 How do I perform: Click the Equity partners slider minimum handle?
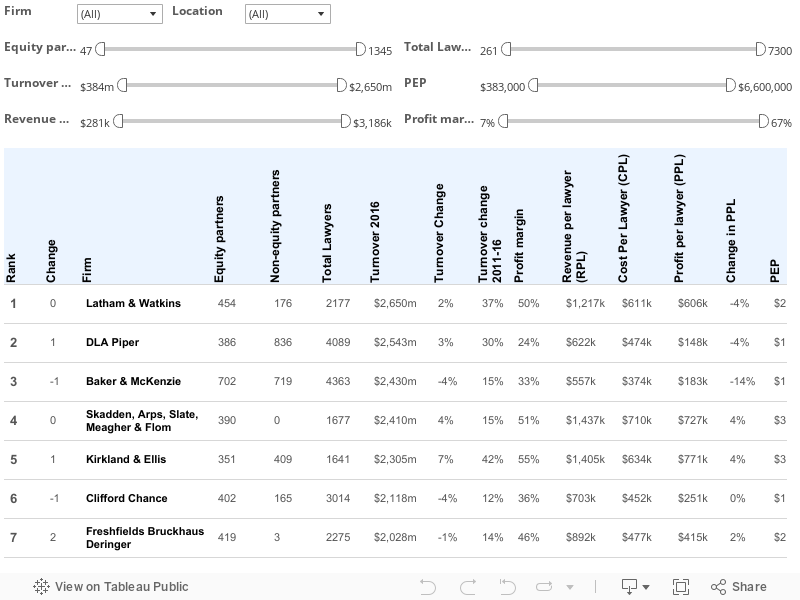[x=100, y=49]
